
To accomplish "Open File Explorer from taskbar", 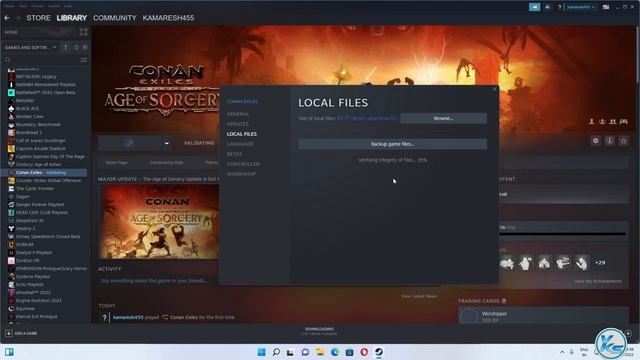I will (320, 352).
